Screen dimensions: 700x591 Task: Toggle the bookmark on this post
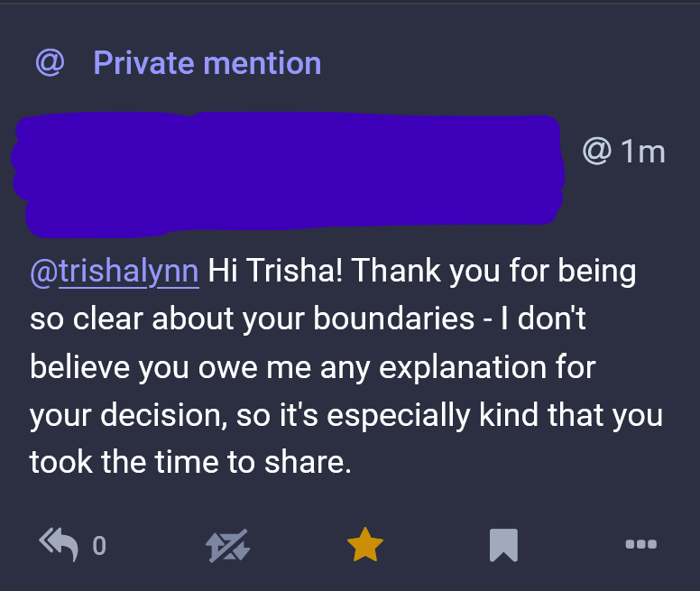[x=502, y=544]
